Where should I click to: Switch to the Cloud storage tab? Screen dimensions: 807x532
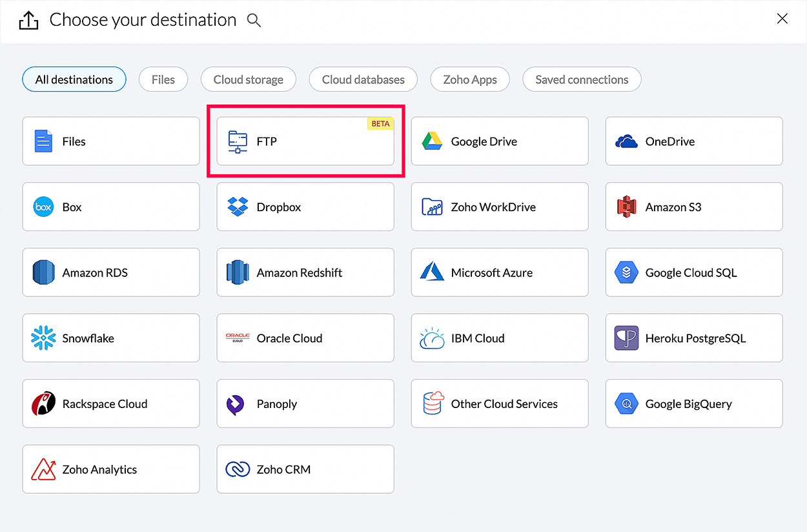click(x=248, y=79)
